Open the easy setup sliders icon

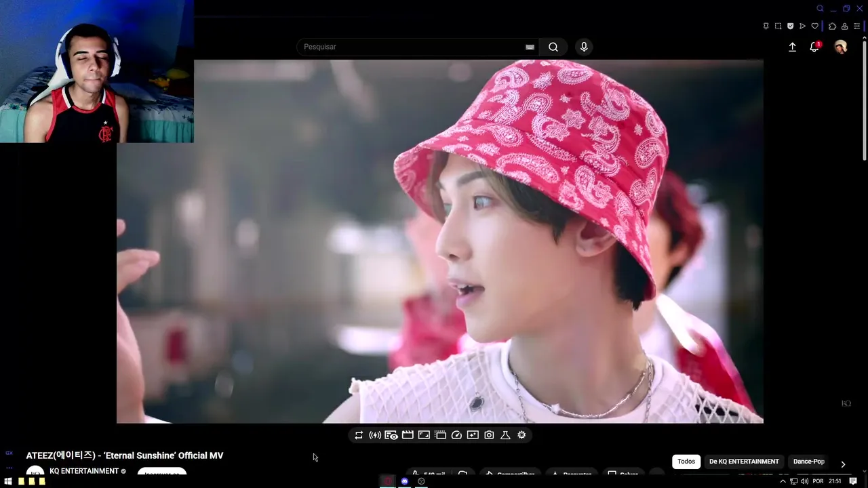click(856, 26)
